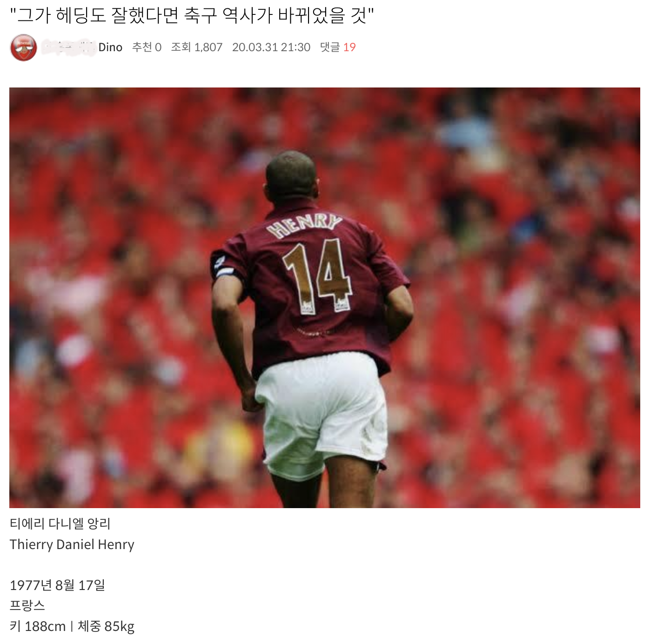657x644 pixels.
Task: Click the player's white shorts
Action: pyautogui.click(x=321, y=412)
